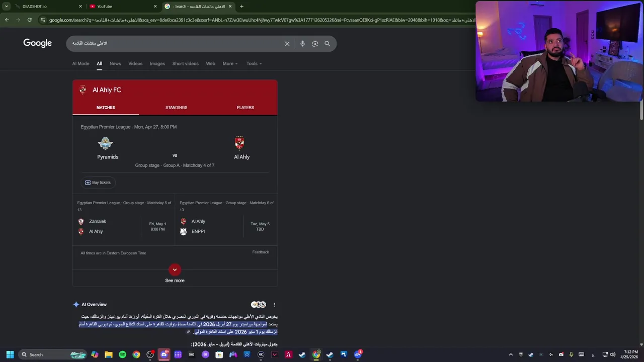Image resolution: width=644 pixels, height=362 pixels.
Task: Click the Google logo
Action: coord(38,43)
